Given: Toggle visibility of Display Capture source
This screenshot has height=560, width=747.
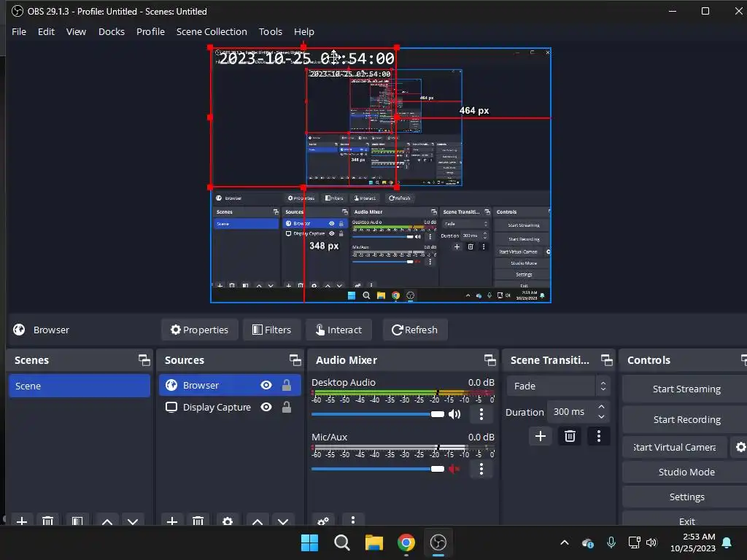Looking at the screenshot, I should pyautogui.click(x=266, y=407).
